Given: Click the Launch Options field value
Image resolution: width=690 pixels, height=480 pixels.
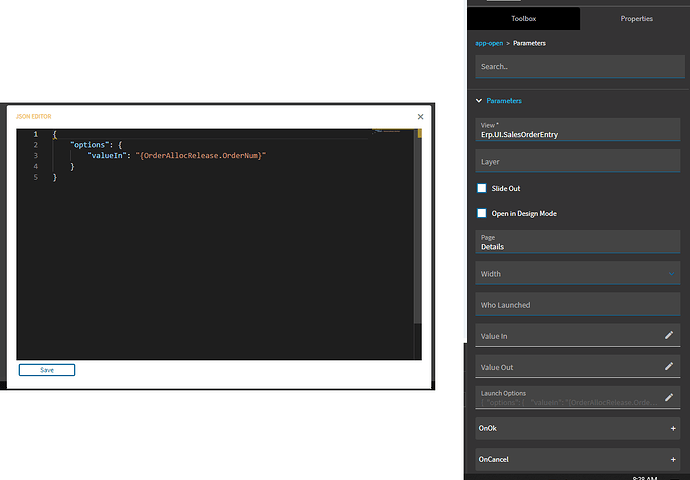Looking at the screenshot, I should 569,403.
